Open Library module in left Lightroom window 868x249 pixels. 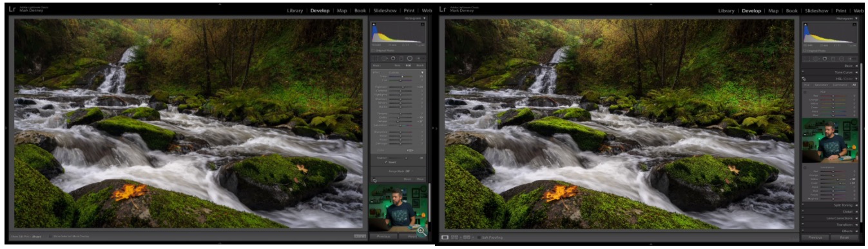(295, 11)
